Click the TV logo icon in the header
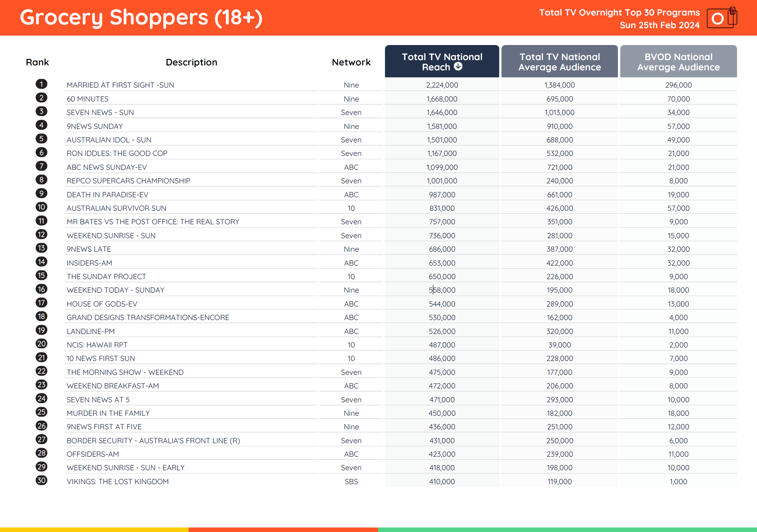Screen dimensions: 757x532 (721, 18)
